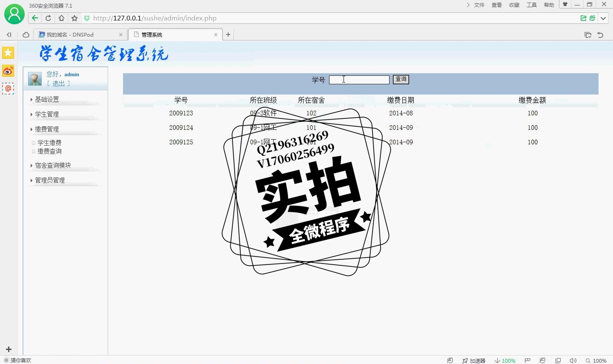Click the window-split icon in the status bar

coord(558,360)
